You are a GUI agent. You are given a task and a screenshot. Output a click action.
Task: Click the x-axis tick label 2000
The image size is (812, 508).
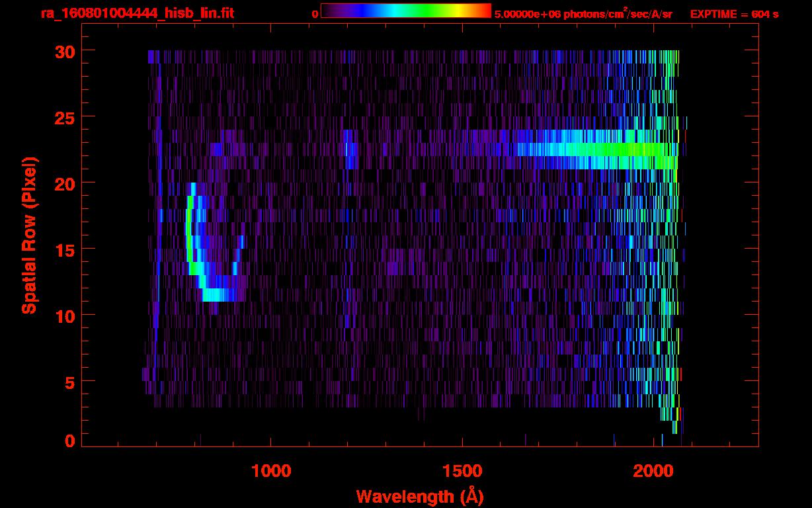653,470
